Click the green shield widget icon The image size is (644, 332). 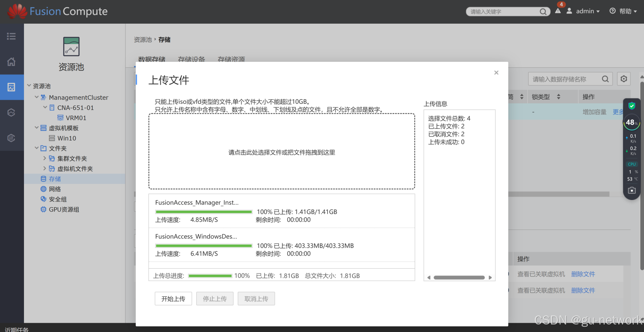(x=631, y=106)
